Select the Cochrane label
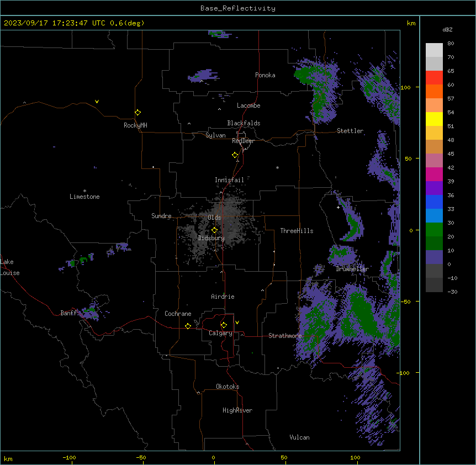Image resolution: width=476 pixels, height=465 pixels. click(178, 314)
